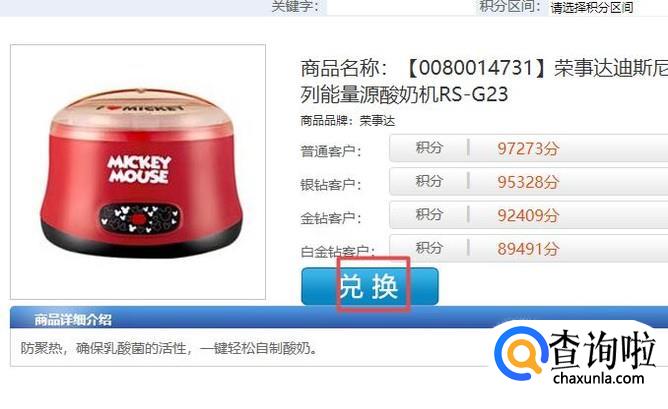Click the 荣事达 brand name text
This screenshot has width=668, height=409.
click(x=377, y=121)
